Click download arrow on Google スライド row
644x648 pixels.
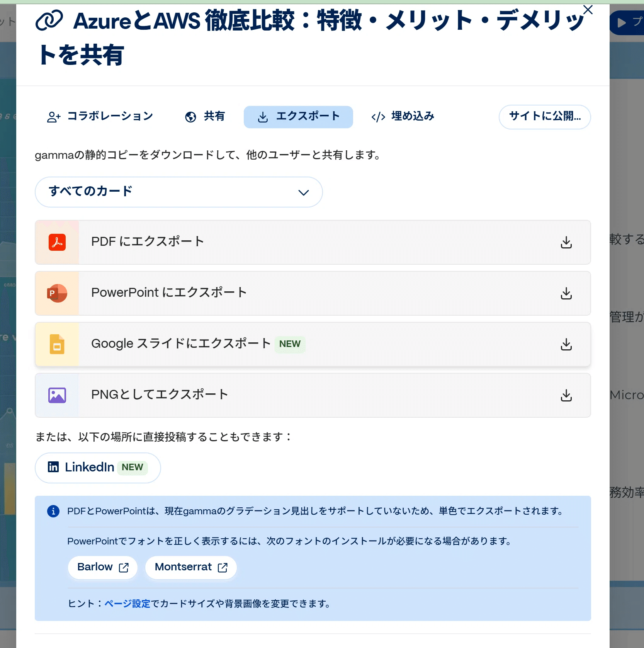point(566,344)
